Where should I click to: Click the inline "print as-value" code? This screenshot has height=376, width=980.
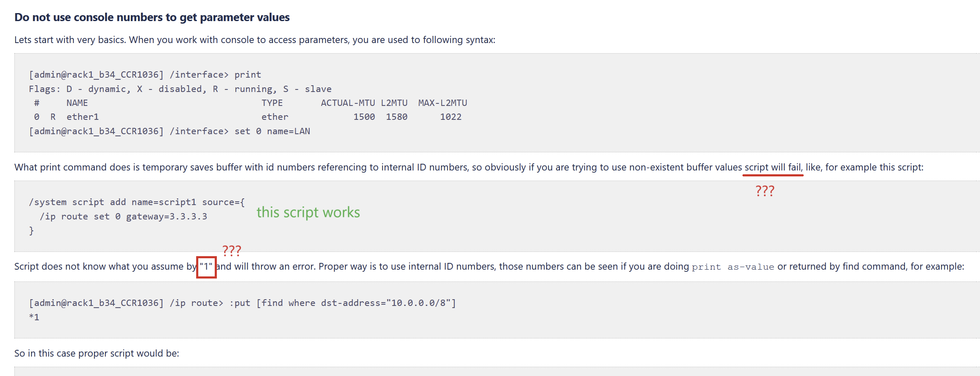tap(733, 267)
